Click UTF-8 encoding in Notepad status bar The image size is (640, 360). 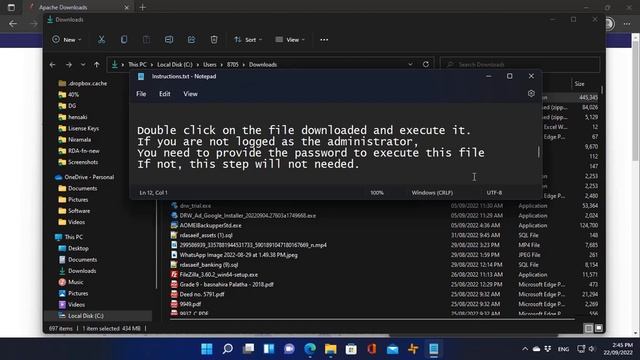pos(494,193)
